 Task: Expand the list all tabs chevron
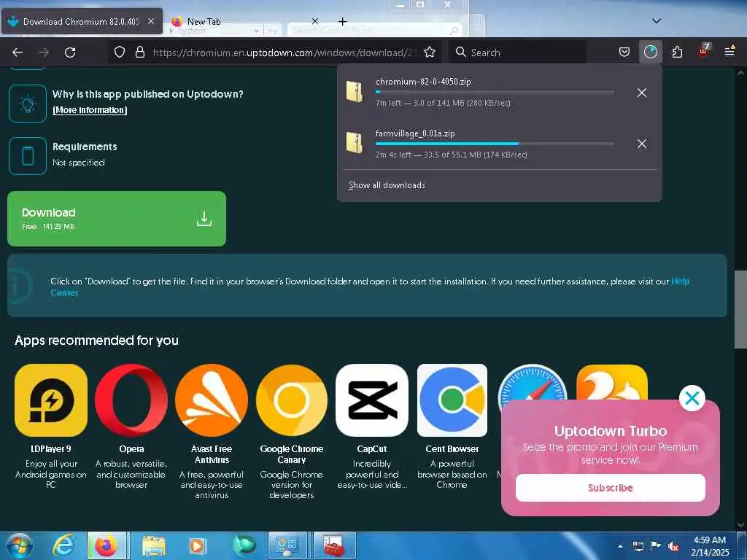tap(657, 21)
